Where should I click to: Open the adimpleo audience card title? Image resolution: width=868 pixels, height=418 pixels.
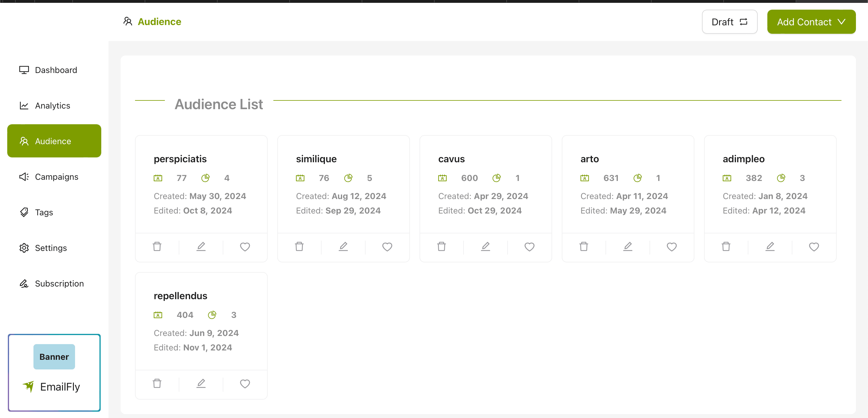click(743, 159)
